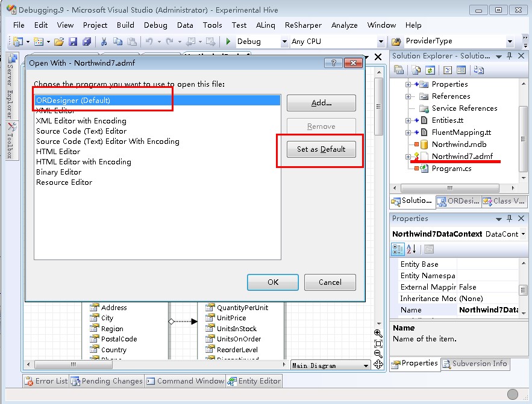Click the Open File folder icon

pos(59,42)
